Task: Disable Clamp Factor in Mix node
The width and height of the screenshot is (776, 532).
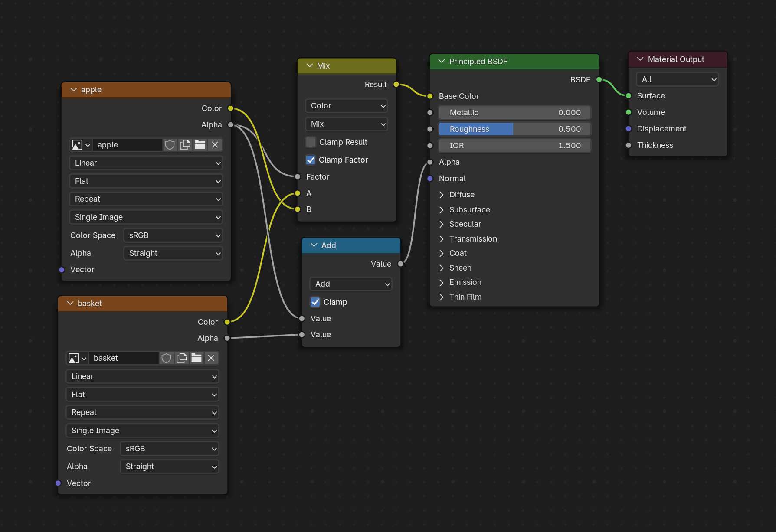Action: click(311, 160)
